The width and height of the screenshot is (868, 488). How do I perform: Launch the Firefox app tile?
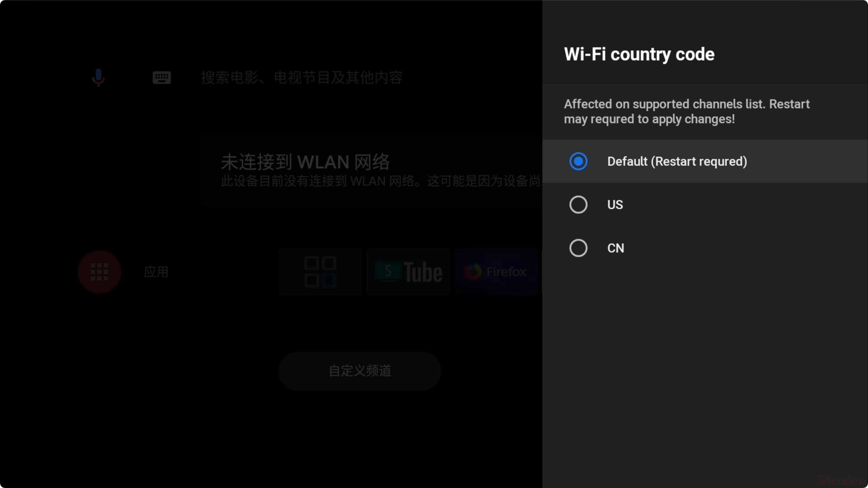[x=496, y=272]
